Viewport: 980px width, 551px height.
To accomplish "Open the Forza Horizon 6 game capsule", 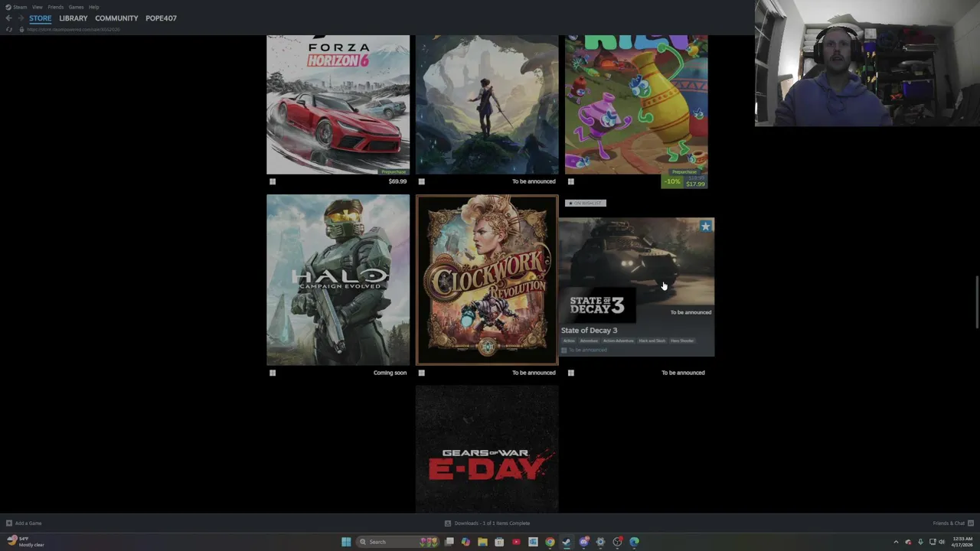I will pyautogui.click(x=338, y=105).
